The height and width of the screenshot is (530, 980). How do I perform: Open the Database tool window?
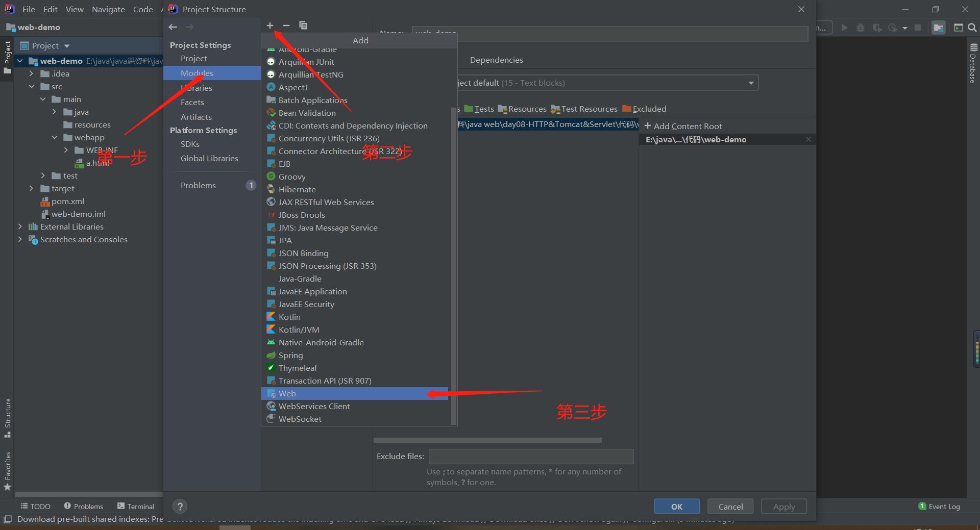973,63
